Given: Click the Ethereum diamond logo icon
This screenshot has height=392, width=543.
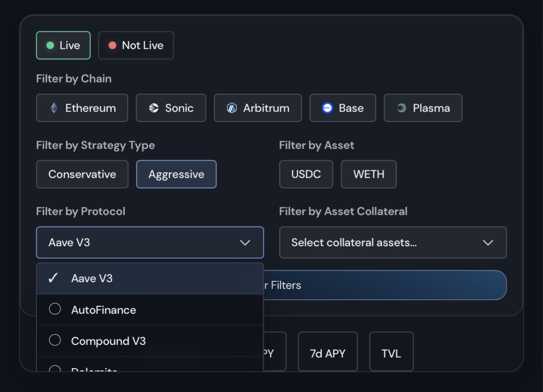Looking at the screenshot, I should pyautogui.click(x=54, y=108).
